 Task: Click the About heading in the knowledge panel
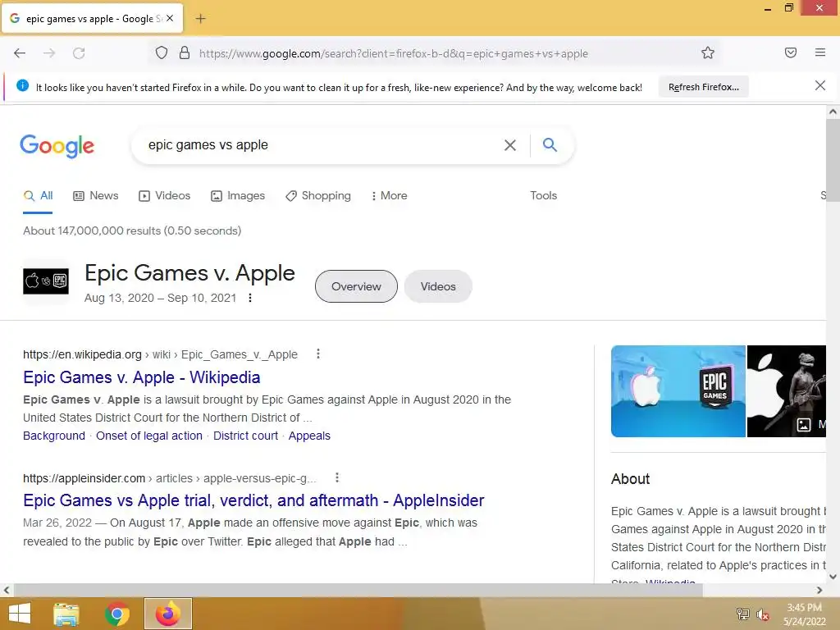pyautogui.click(x=630, y=479)
